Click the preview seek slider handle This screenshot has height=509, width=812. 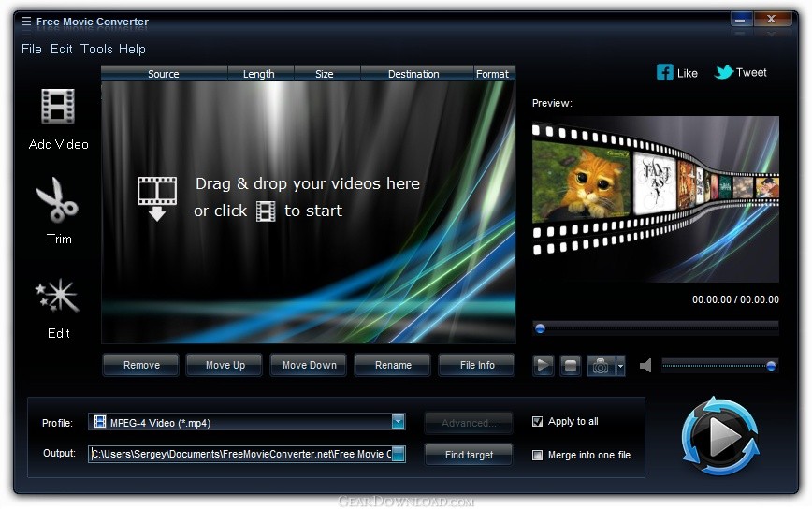pyautogui.click(x=540, y=328)
